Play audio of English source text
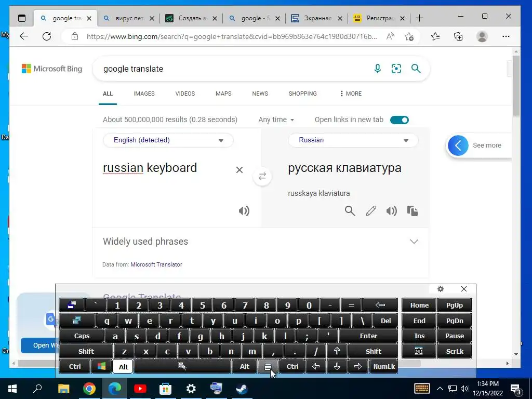This screenshot has height=399, width=532. (244, 211)
